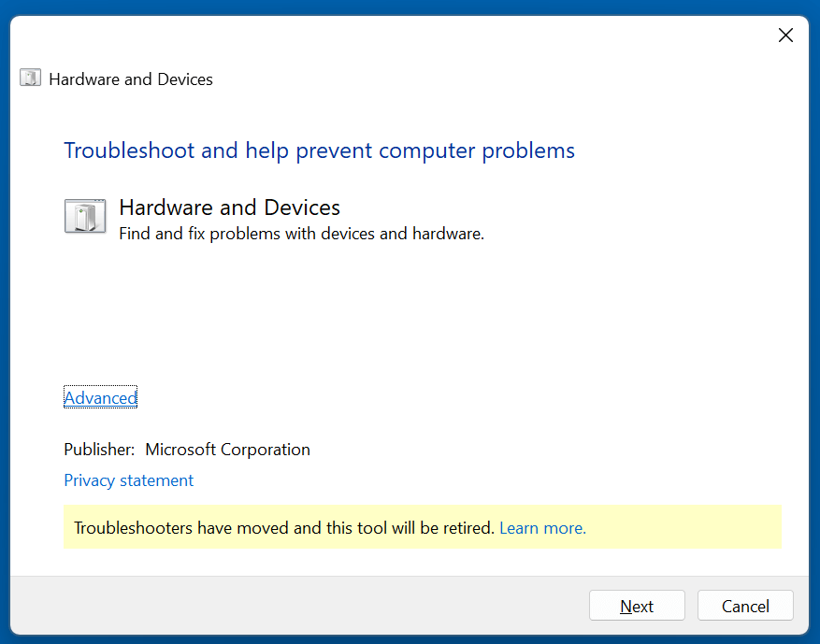This screenshot has width=820, height=644.
Task: Click the large Hardware and Devices troubleshooter icon
Action: pos(85,216)
